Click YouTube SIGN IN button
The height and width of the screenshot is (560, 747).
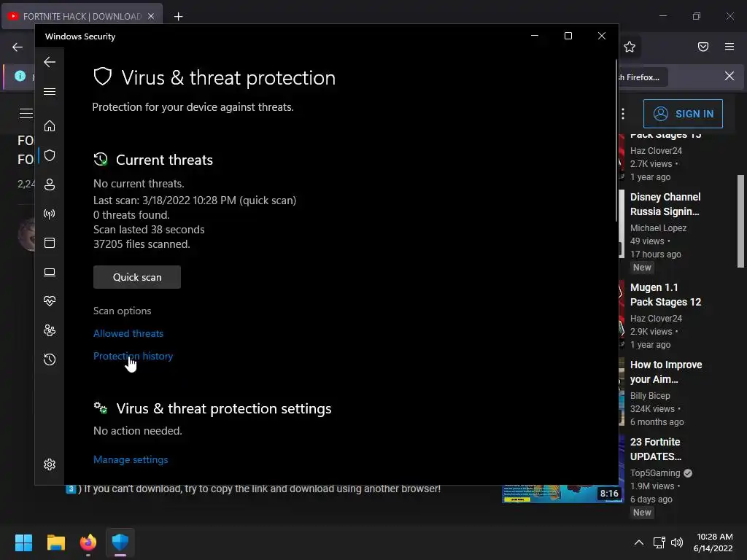click(683, 114)
